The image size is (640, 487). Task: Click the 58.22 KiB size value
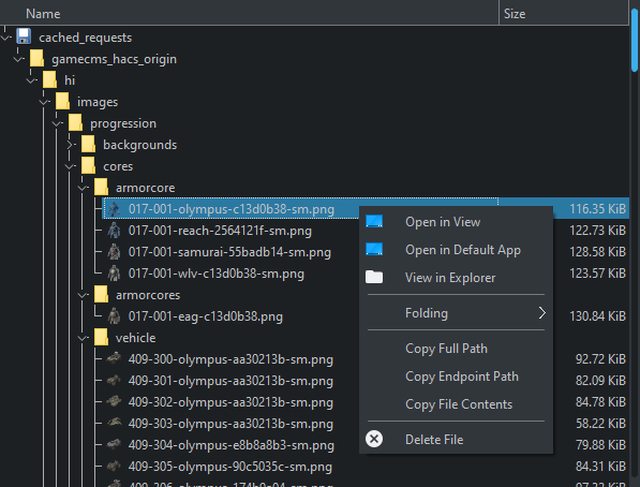coord(600,423)
